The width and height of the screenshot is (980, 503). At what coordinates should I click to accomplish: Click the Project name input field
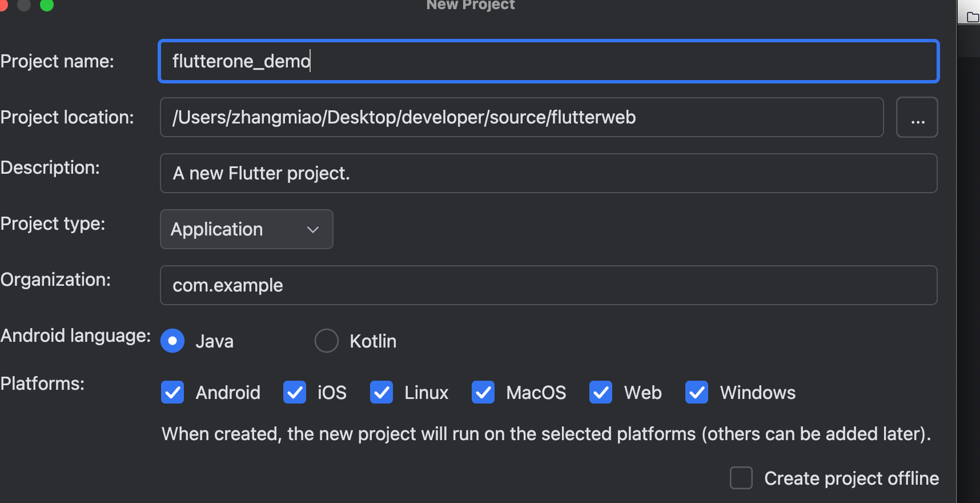point(548,61)
